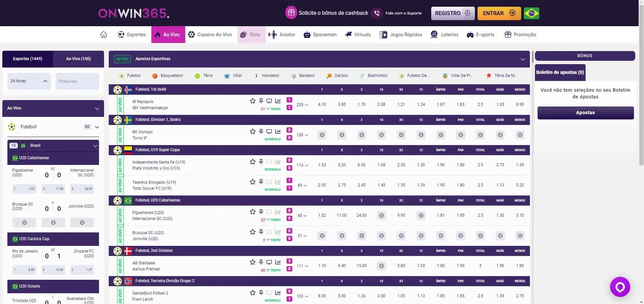644x304 pixels.
Task: Click the REGISTRO button
Action: (452, 13)
